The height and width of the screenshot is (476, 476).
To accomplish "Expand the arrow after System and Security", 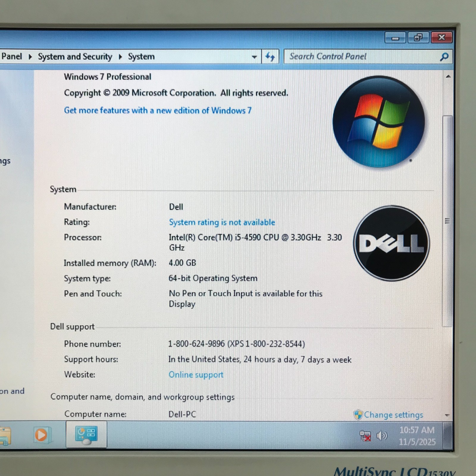I will 120,57.
